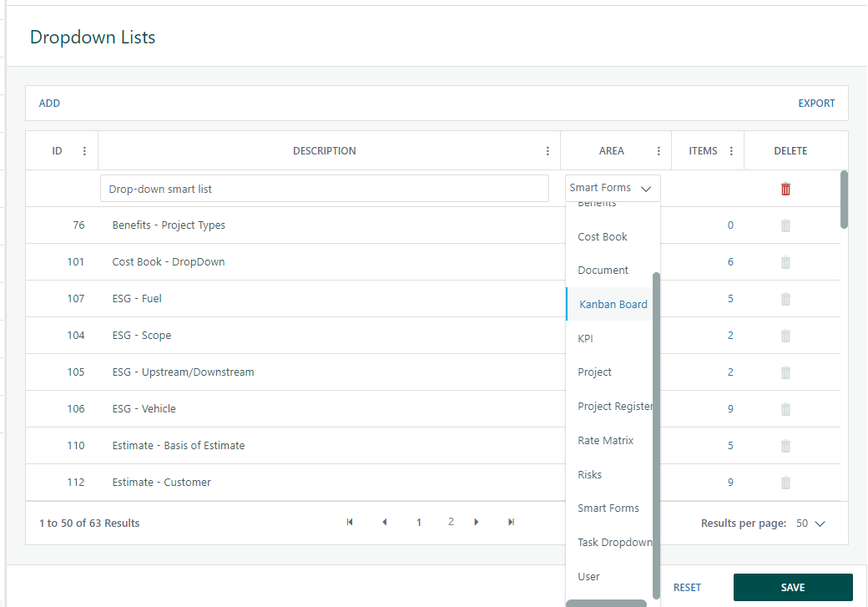Choose Smart Forms option in list
This screenshot has width=868, height=607.
pyautogui.click(x=608, y=508)
